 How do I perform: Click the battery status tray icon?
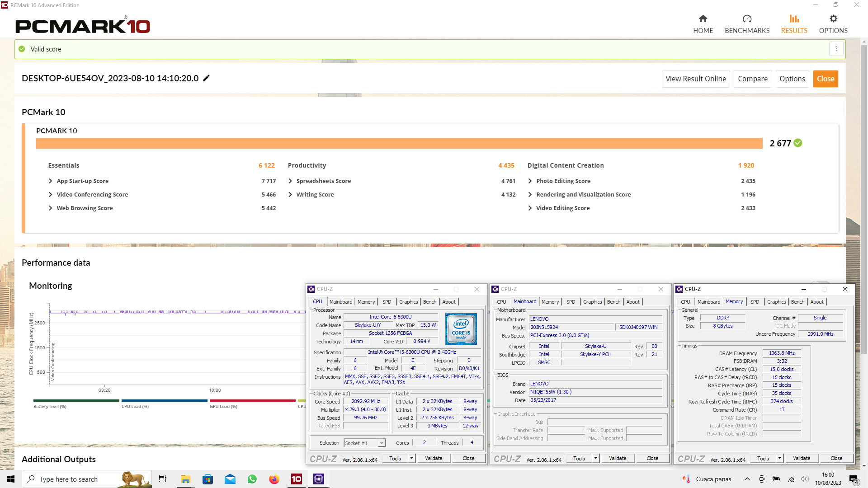[x=776, y=479]
